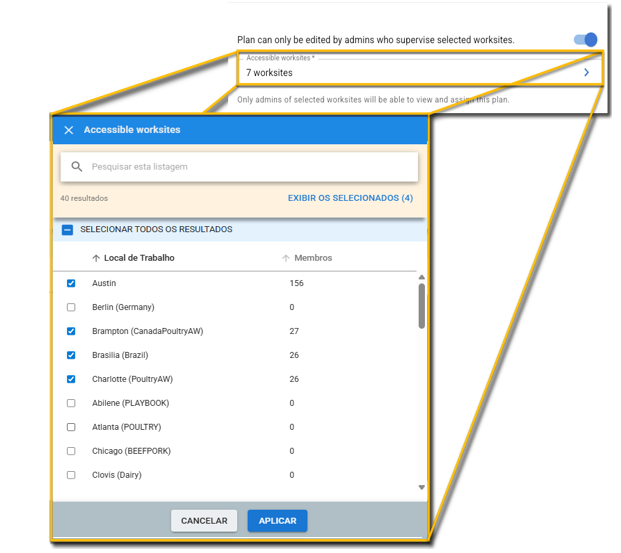The image size is (621, 553).
Task: Click the Membros sort arrow icon
Action: pyautogui.click(x=286, y=258)
